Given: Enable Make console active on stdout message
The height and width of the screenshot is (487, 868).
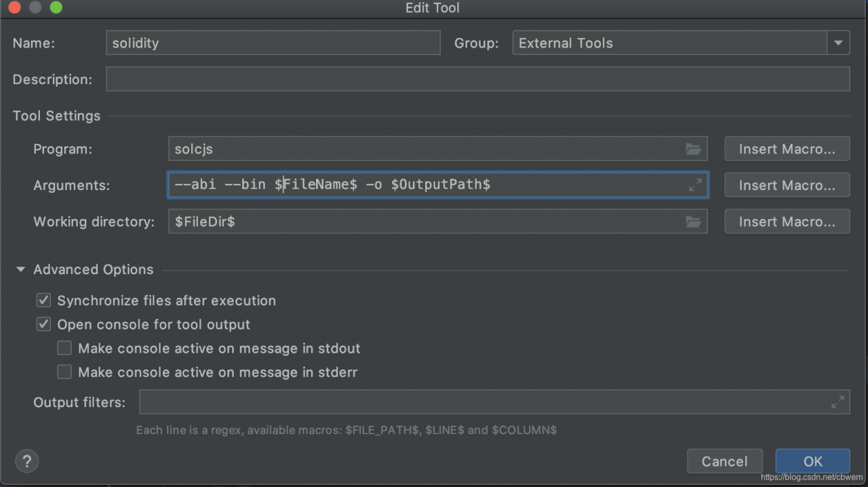Looking at the screenshot, I should (x=64, y=348).
